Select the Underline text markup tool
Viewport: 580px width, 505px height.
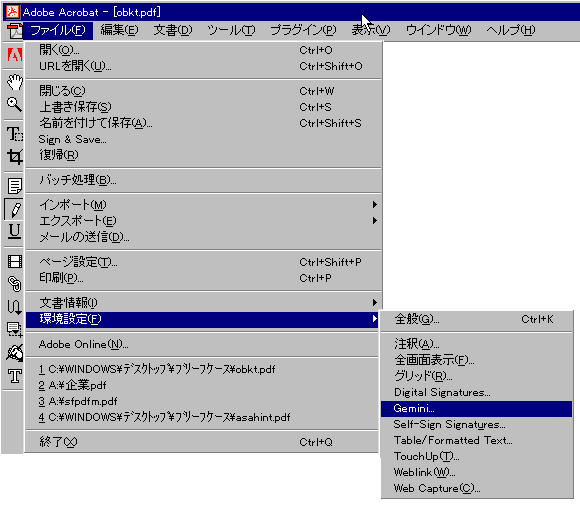click(x=15, y=231)
